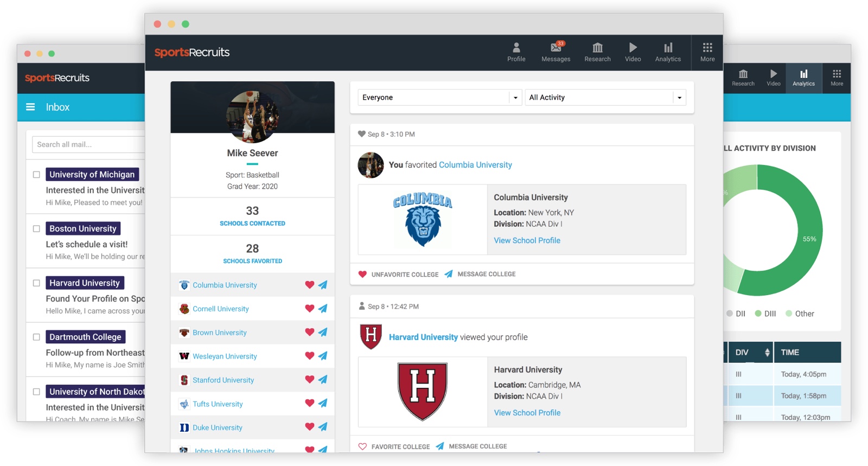
Task: Select the University of Michigan message checkbox
Action: tap(36, 175)
